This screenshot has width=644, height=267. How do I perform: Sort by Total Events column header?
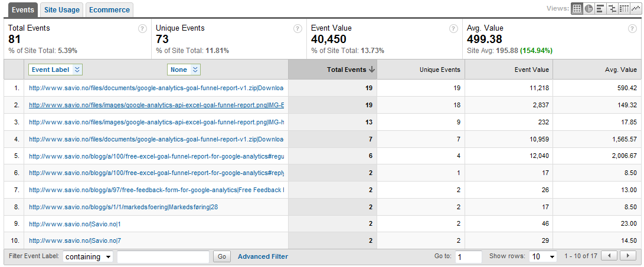pos(347,70)
